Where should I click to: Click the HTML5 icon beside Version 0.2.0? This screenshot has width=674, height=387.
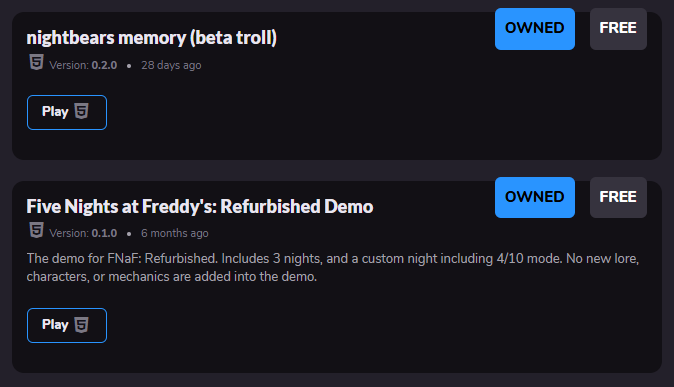click(37, 62)
